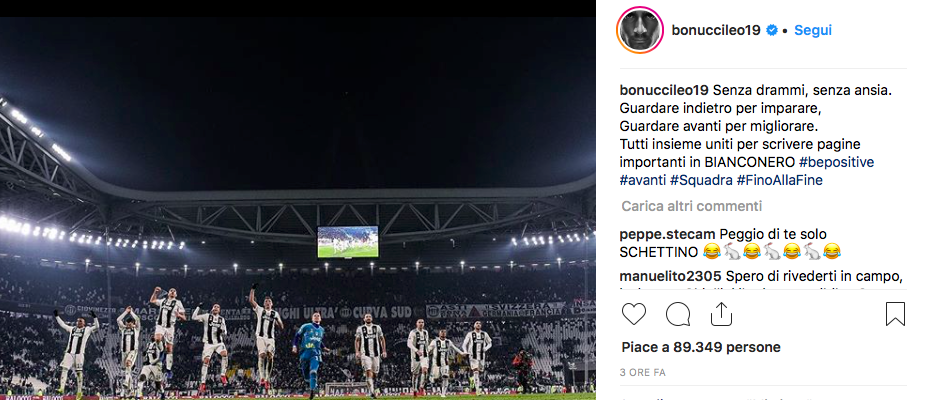Open bonuccileo19 username in the caption
This screenshot has width=927, height=400.
[663, 91]
